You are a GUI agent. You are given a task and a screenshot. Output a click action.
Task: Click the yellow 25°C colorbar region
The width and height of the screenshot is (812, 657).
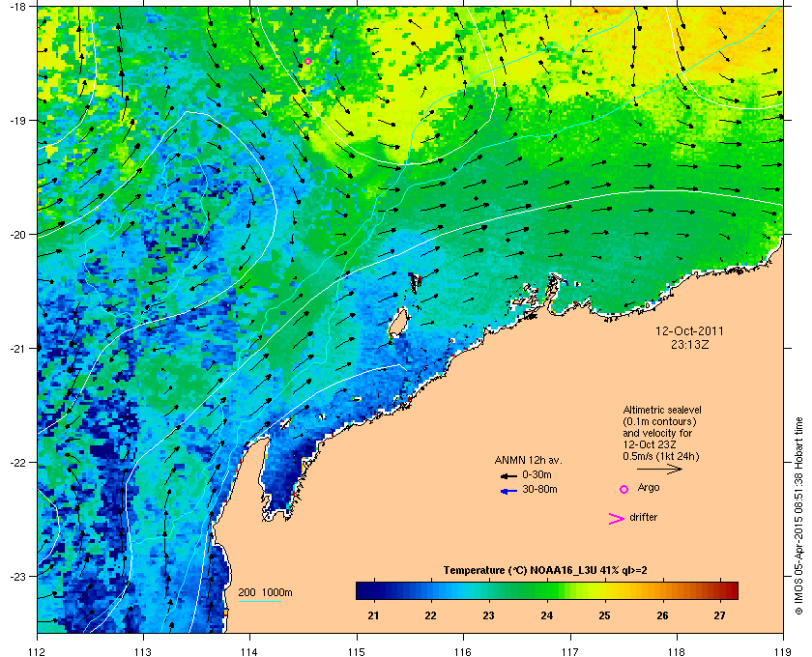point(604,590)
